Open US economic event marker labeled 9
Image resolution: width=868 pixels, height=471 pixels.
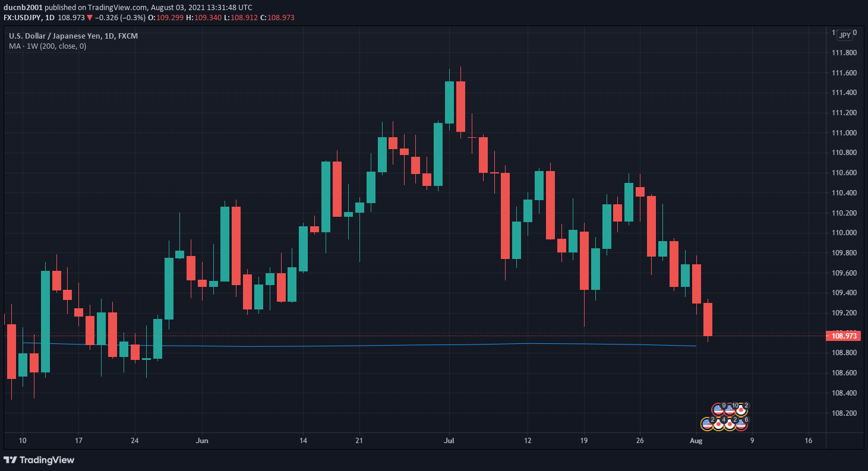718,410
